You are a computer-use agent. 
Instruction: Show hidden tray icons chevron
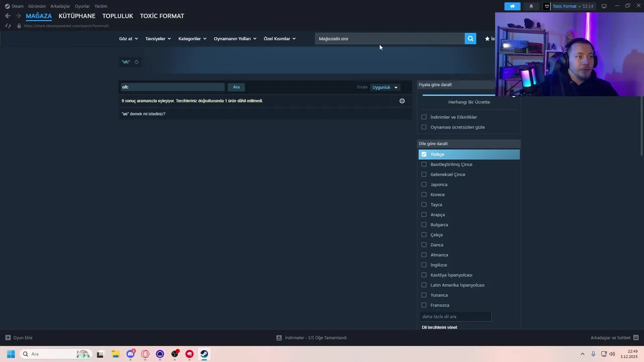click(x=583, y=354)
